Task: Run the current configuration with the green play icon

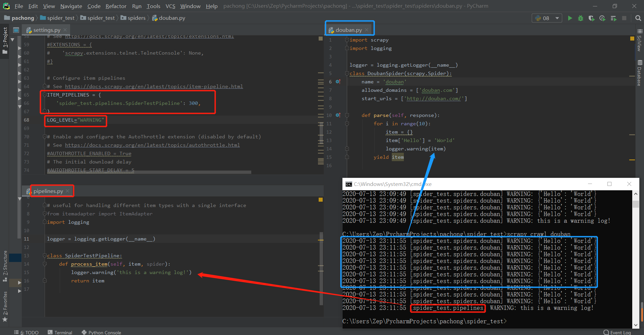Action: 570,18
